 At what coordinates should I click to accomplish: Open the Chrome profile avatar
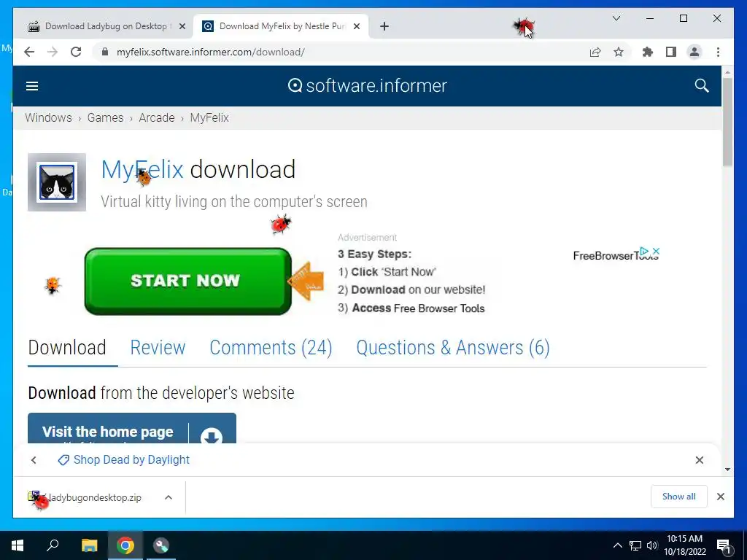coord(694,52)
